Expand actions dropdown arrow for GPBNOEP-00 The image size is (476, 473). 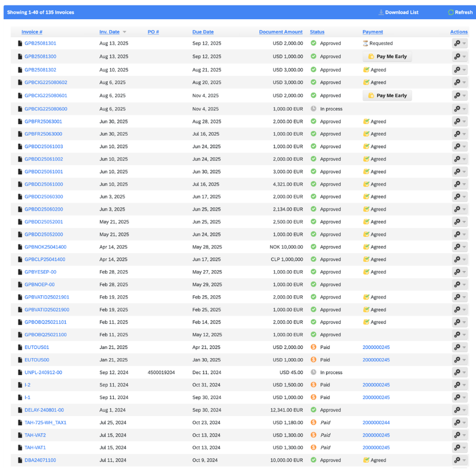pos(464,285)
